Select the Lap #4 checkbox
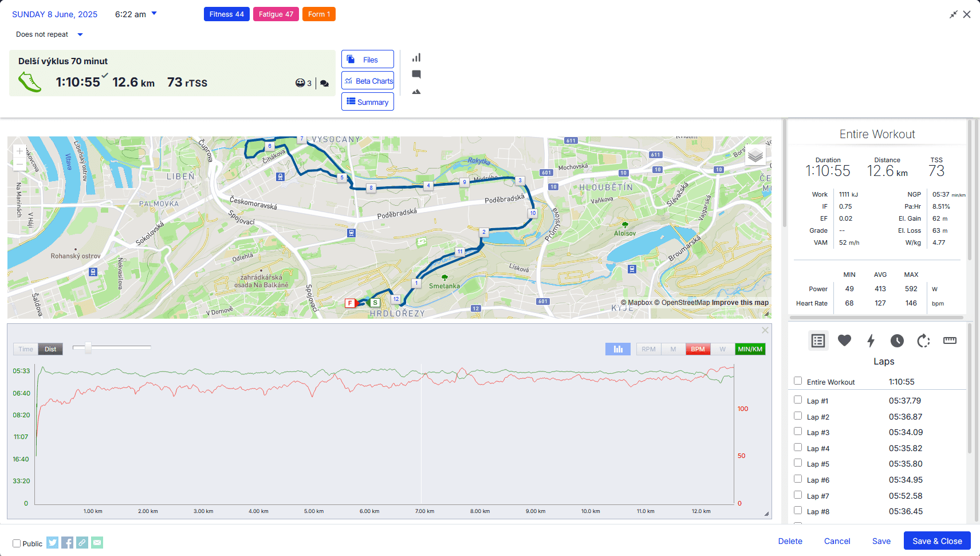The width and height of the screenshot is (980, 556). tap(798, 447)
